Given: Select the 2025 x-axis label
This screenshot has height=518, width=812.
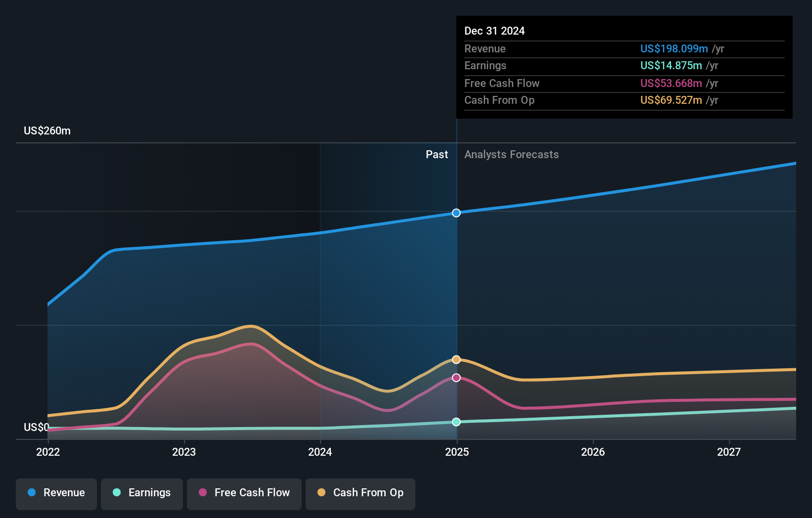Looking at the screenshot, I should click(x=457, y=452).
